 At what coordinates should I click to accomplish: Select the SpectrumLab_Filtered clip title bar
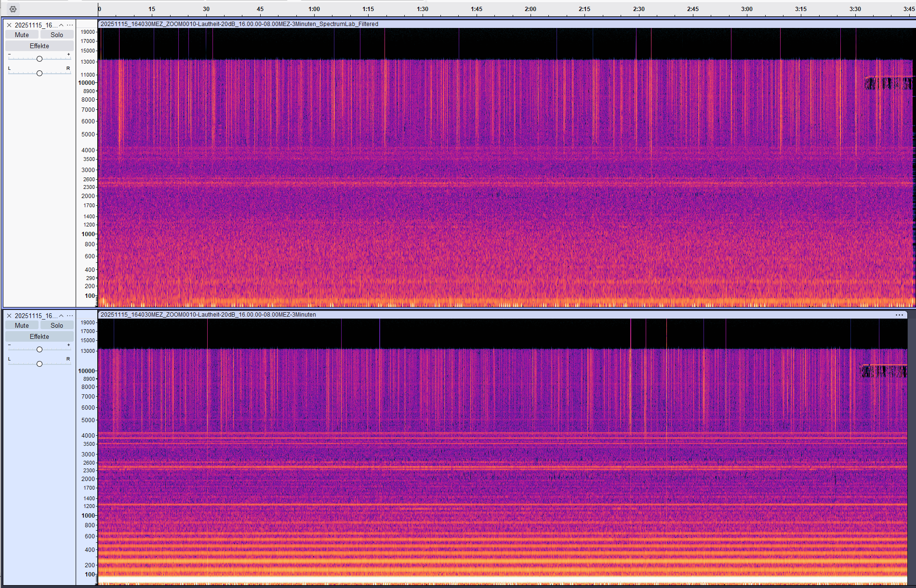[482, 24]
